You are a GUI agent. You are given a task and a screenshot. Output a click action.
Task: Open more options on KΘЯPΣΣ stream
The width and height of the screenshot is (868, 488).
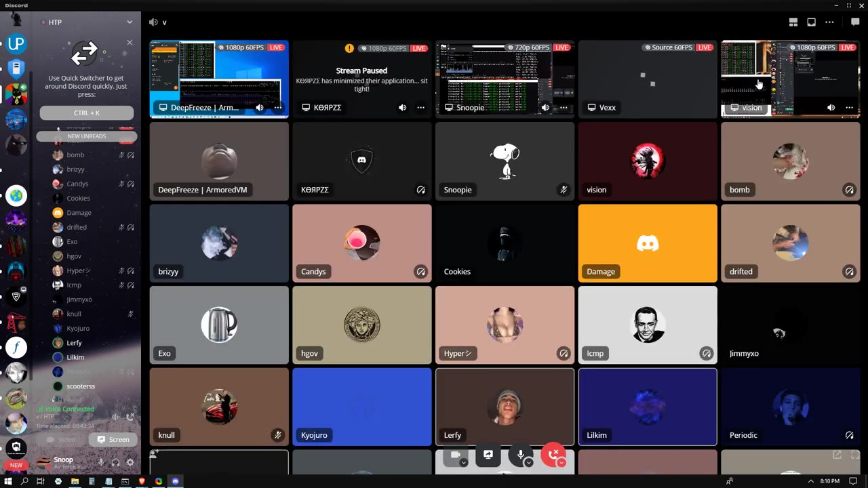(x=420, y=108)
